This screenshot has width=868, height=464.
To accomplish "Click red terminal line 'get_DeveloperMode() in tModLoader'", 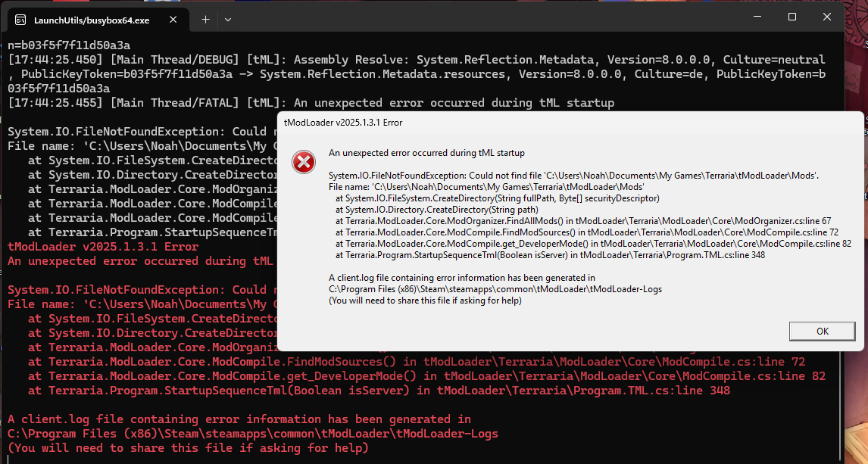I will click(426, 377).
